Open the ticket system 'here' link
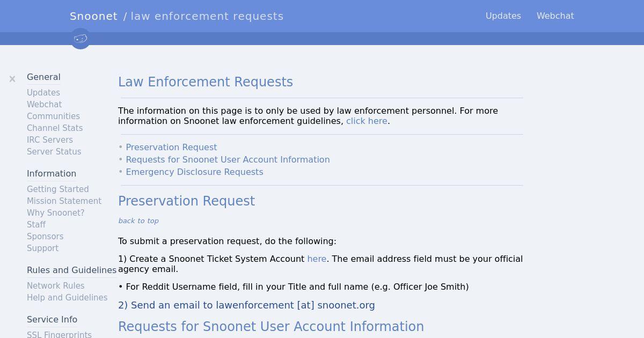The height and width of the screenshot is (338, 644). pyautogui.click(x=317, y=259)
